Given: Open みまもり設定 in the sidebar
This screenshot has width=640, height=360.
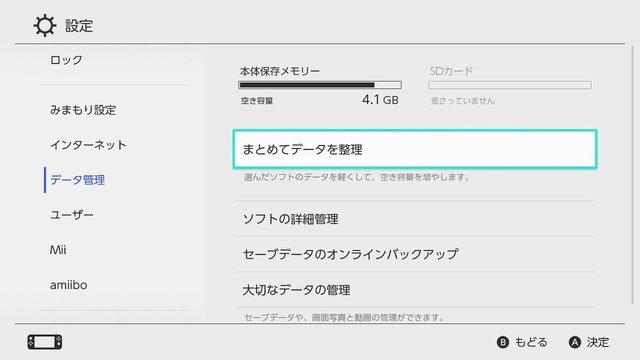Looking at the screenshot, I should click(x=83, y=110).
